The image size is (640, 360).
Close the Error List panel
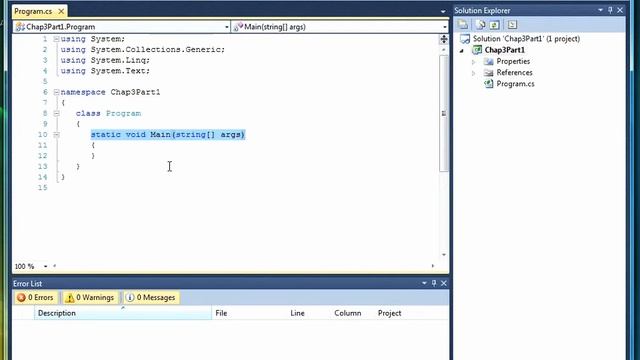(x=444, y=283)
